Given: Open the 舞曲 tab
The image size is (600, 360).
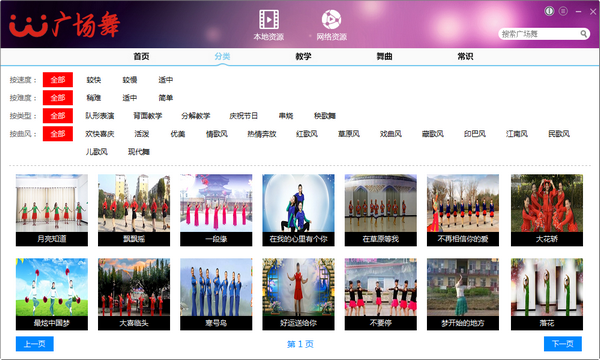Looking at the screenshot, I should [385, 56].
